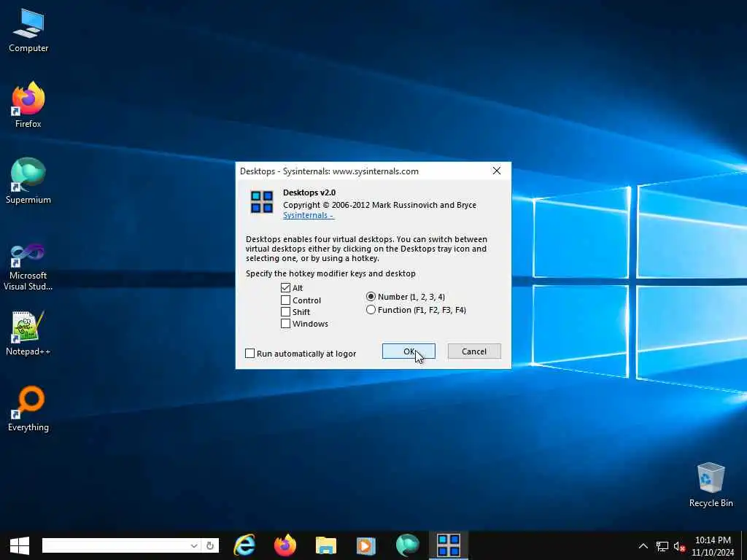Select Number (1, 2, 3, 4) radio
This screenshot has height=560, width=747.
[x=371, y=297]
